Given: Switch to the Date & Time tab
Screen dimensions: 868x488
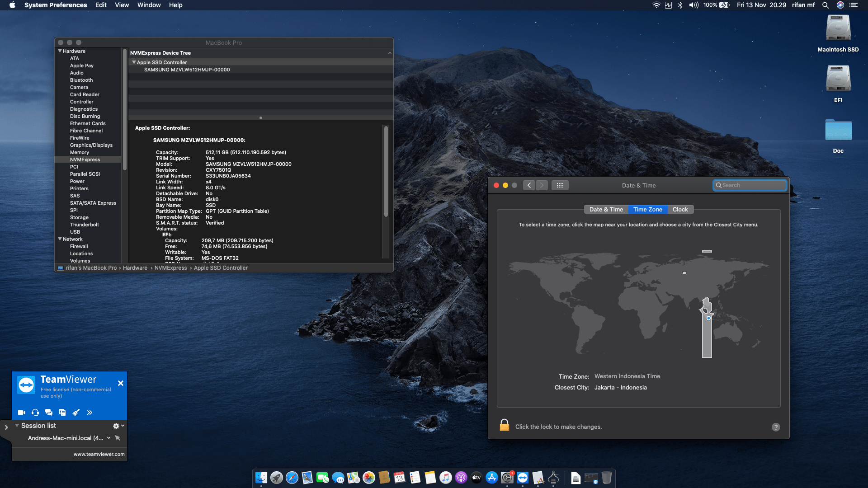Looking at the screenshot, I should (606, 209).
